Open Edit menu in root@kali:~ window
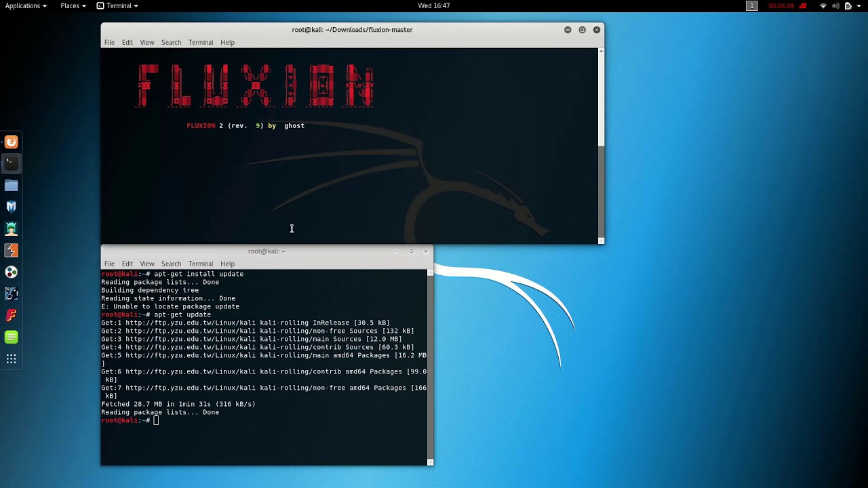The image size is (868, 488). click(127, 264)
